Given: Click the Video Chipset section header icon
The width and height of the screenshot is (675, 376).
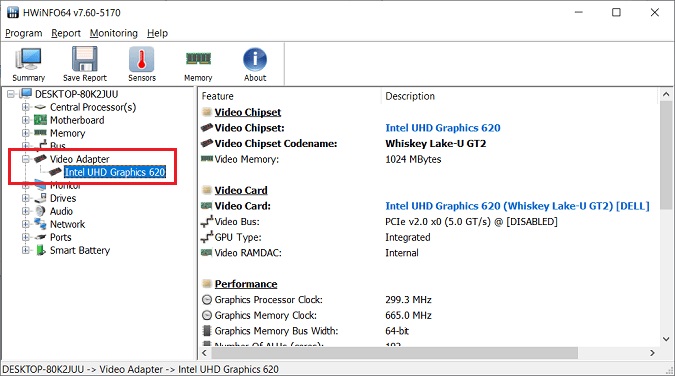Looking at the screenshot, I should tap(207, 112).
